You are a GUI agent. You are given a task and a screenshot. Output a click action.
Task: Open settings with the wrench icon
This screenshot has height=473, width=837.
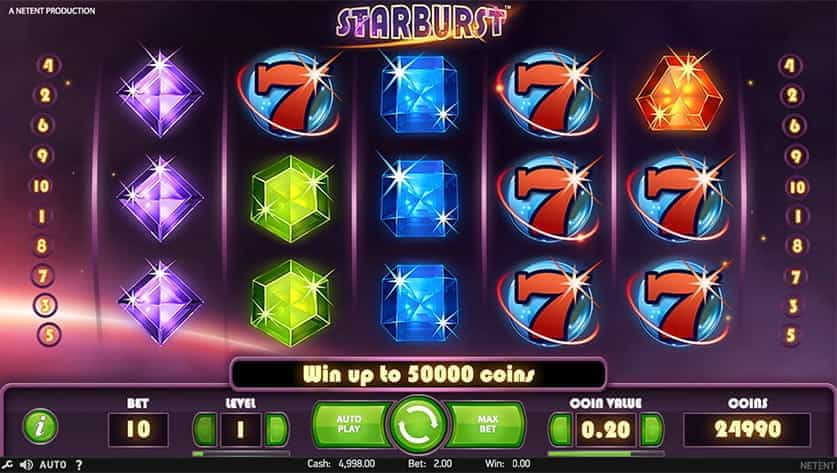click(7, 464)
